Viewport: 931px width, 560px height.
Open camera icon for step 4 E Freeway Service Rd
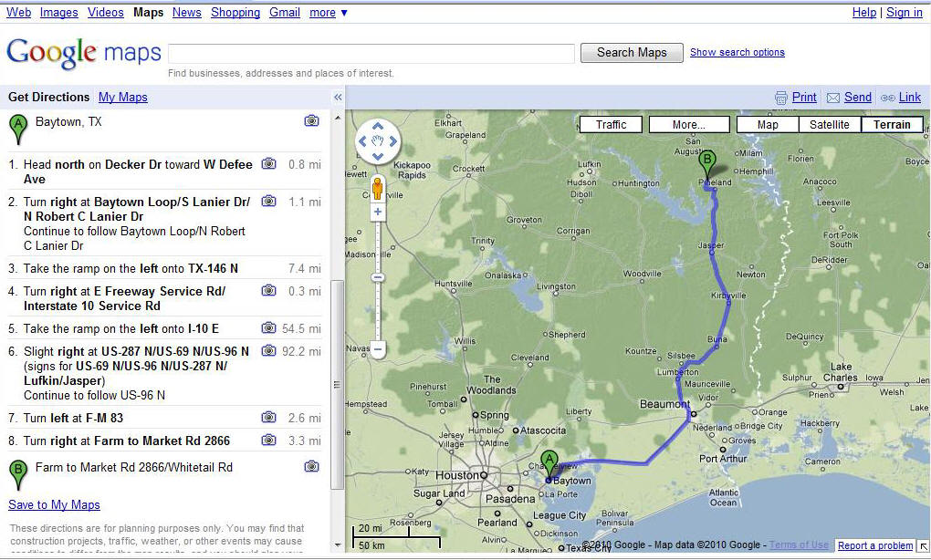click(269, 291)
